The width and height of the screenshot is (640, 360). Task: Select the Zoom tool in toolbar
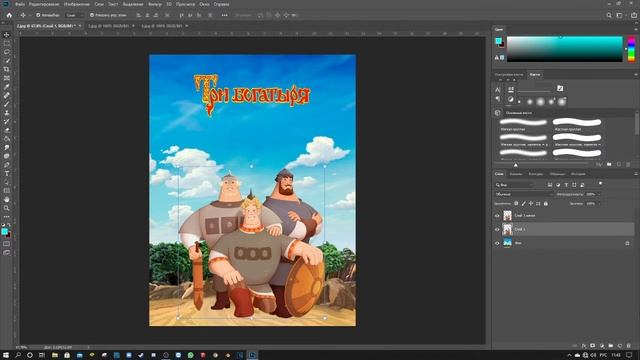pyautogui.click(x=7, y=208)
